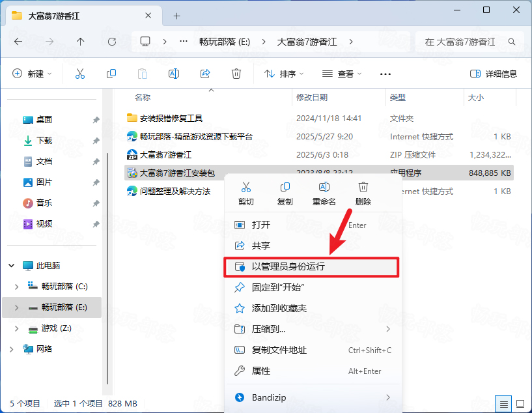Screen dimensions: 532x413
Task: Open 视频 in the navigation pane
Action: (44, 224)
